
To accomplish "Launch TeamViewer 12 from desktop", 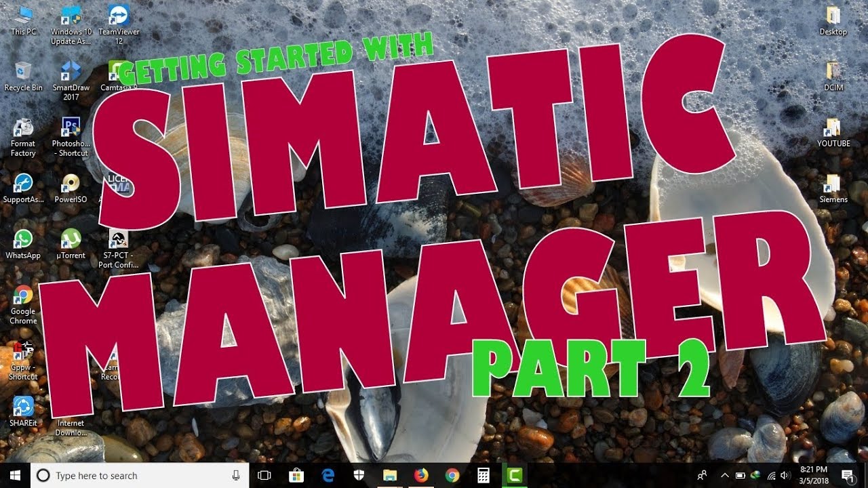I will click(119, 24).
